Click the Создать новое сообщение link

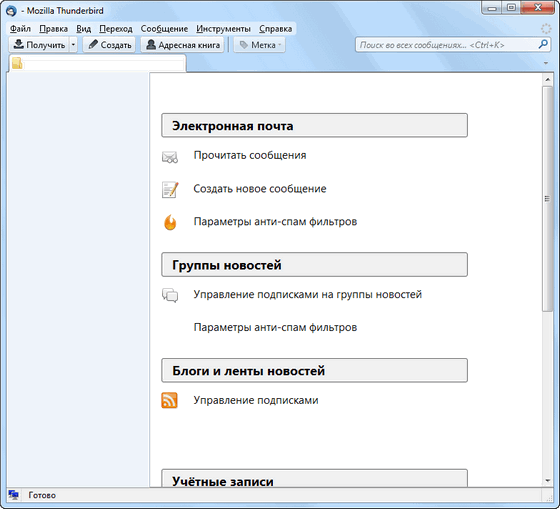[x=260, y=189]
